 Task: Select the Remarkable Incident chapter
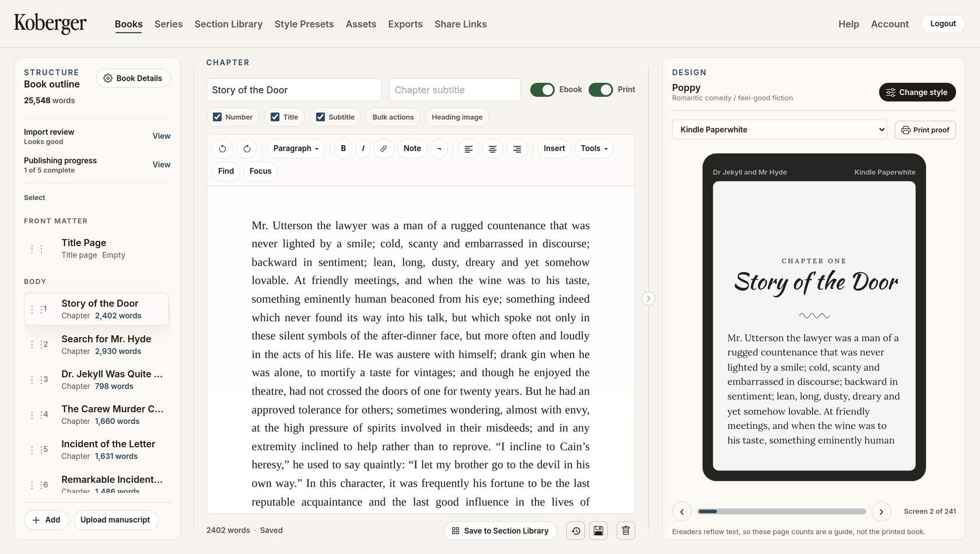click(x=96, y=483)
